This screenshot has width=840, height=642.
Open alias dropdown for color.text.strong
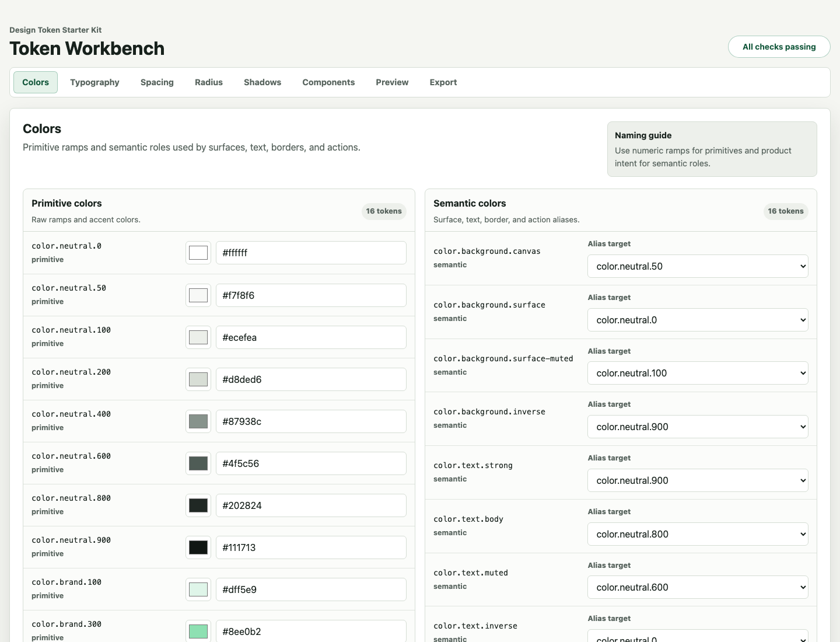tap(698, 480)
